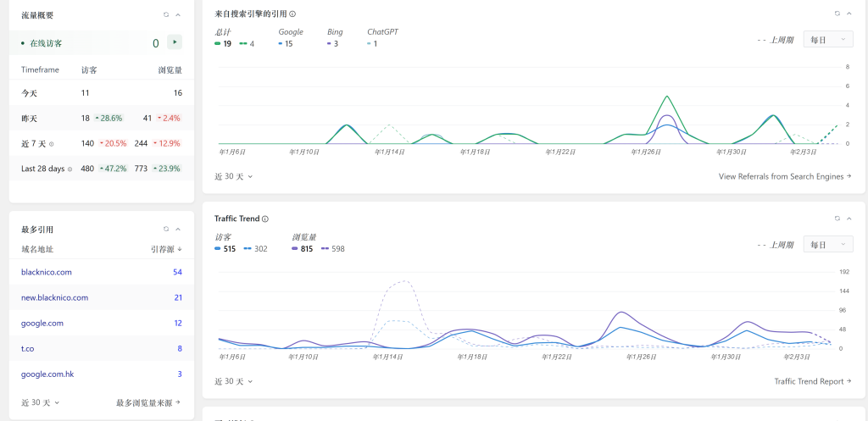Refresh the 流量概要 widget
This screenshot has height=421, width=868.
point(166,15)
